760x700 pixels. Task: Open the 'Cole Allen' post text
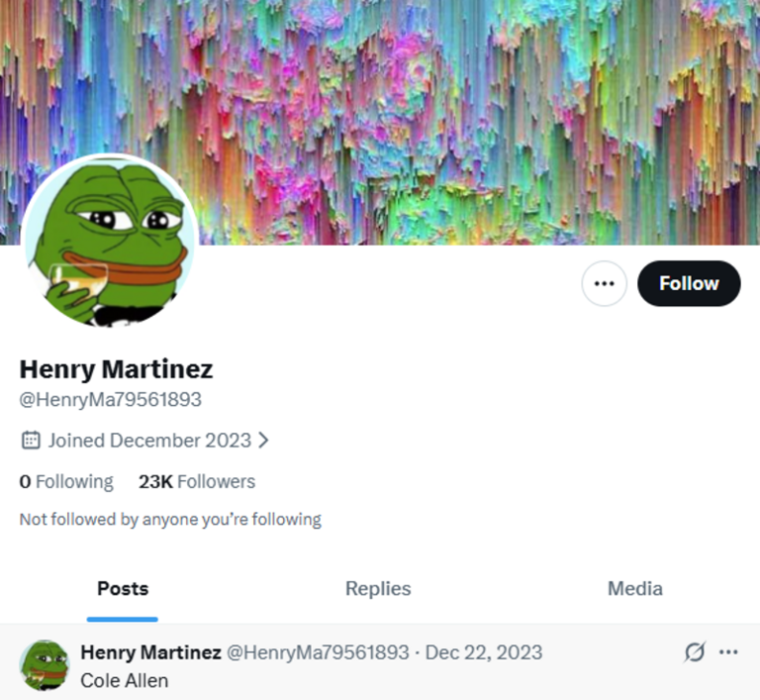(125, 681)
